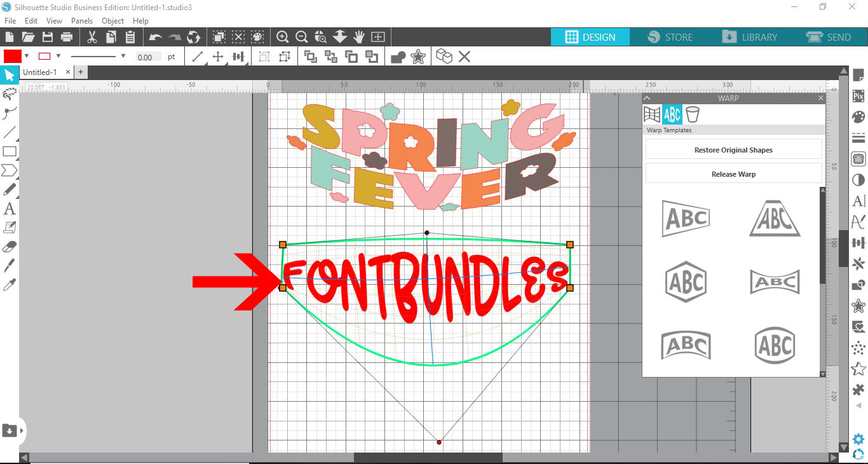Click the top-right orange warp handle

pyautogui.click(x=570, y=245)
